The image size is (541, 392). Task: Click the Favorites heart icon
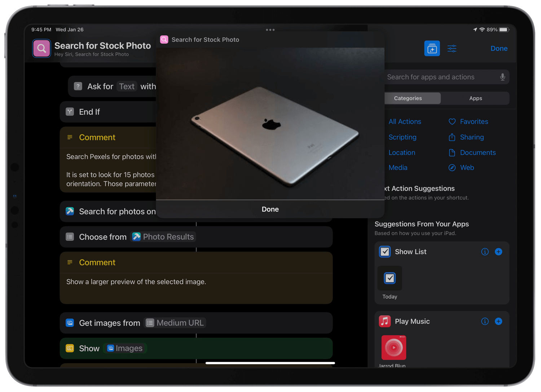452,122
